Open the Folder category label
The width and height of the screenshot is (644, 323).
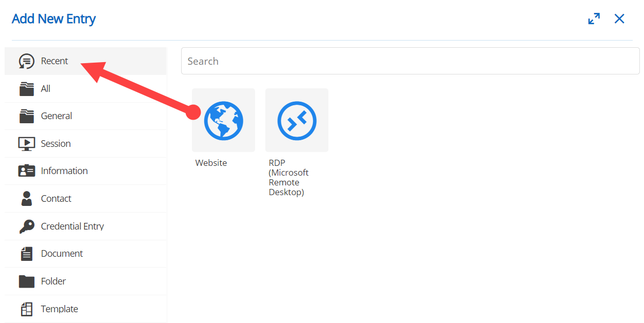(53, 281)
